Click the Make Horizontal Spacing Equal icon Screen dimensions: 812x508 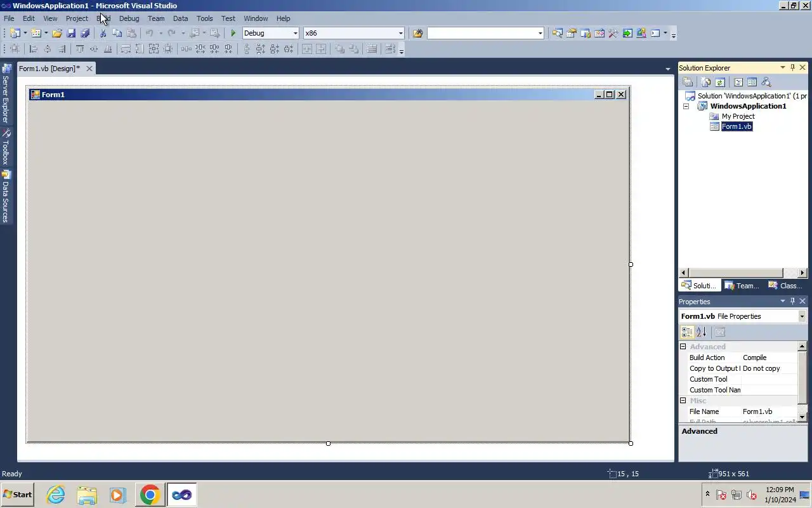[x=187, y=49]
